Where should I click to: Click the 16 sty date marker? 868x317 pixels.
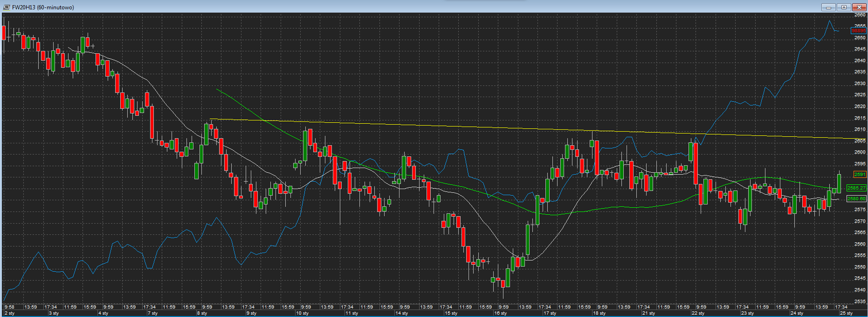pos(500,313)
